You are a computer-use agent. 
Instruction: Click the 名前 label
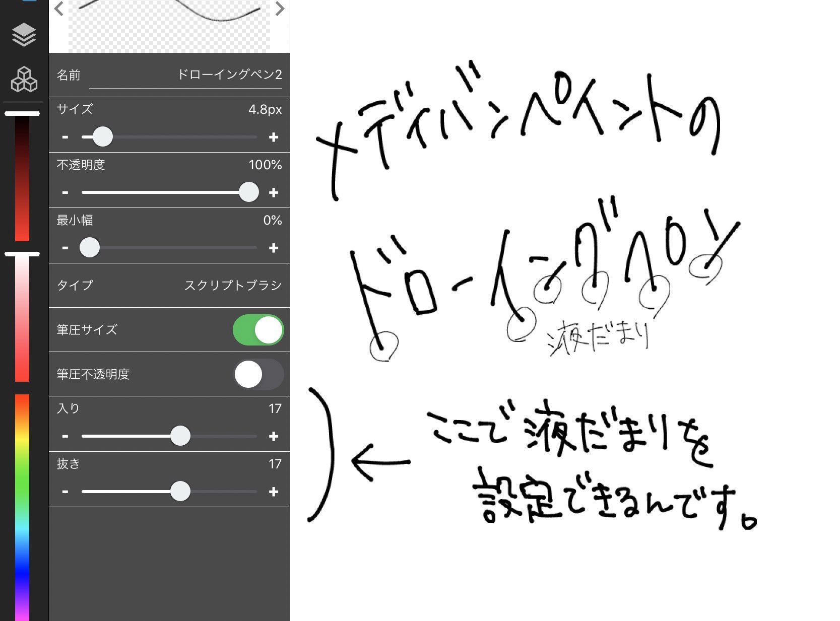(x=69, y=75)
